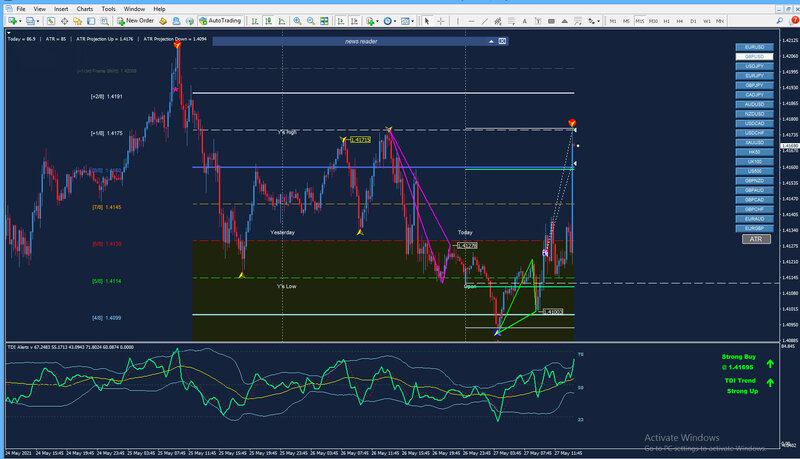Switch chart to line chart style

click(x=282, y=21)
